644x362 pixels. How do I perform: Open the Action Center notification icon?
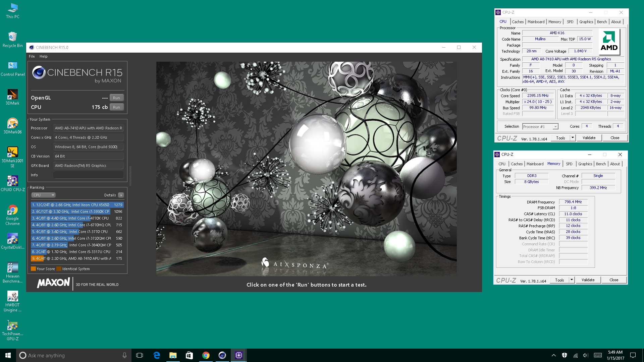pos(633,355)
